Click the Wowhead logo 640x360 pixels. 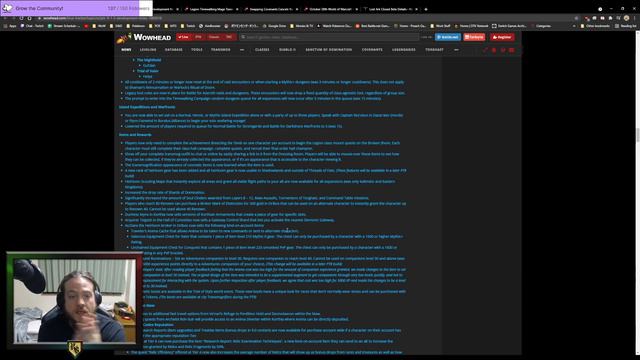point(144,38)
